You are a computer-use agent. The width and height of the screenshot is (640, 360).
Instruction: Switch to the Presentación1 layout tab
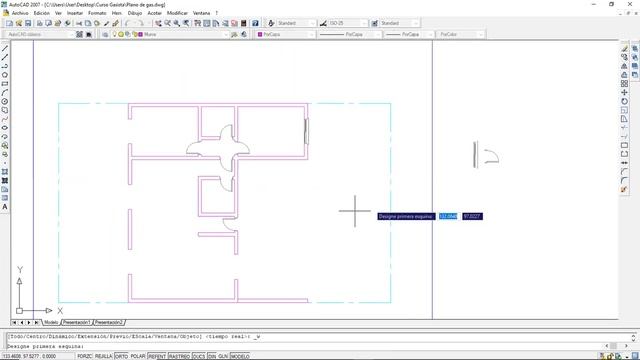click(x=77, y=322)
